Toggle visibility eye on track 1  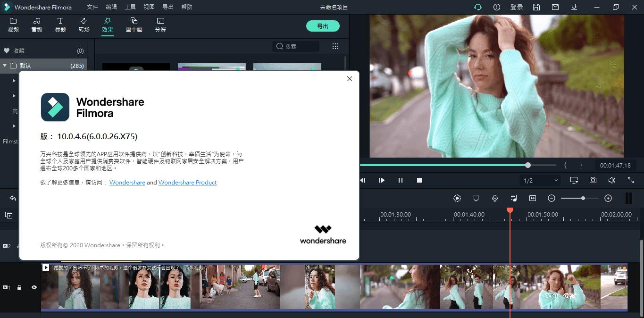[34, 287]
